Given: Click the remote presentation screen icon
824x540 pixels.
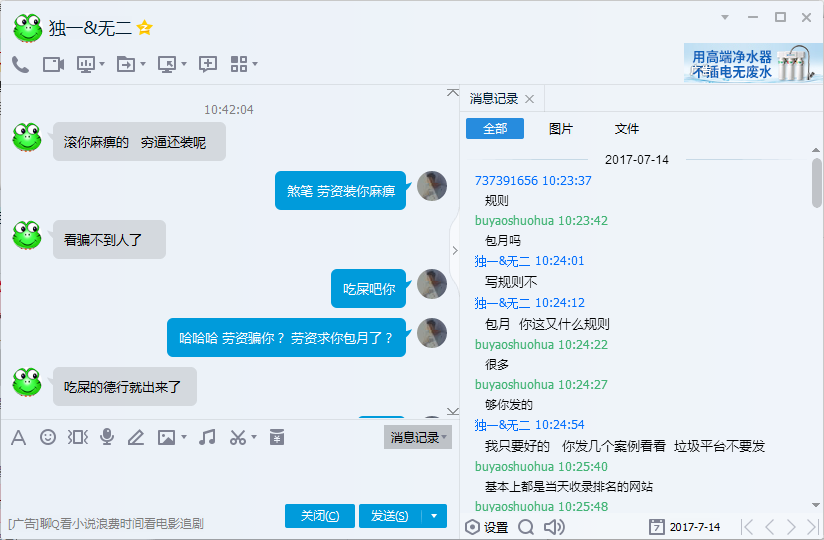Looking at the screenshot, I should point(86,65).
